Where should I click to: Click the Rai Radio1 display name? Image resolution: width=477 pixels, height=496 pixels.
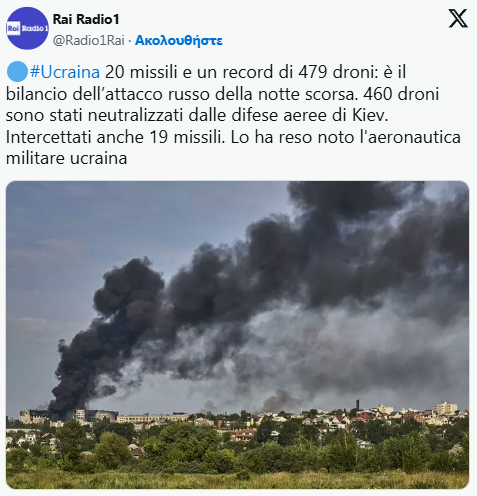tap(86, 19)
